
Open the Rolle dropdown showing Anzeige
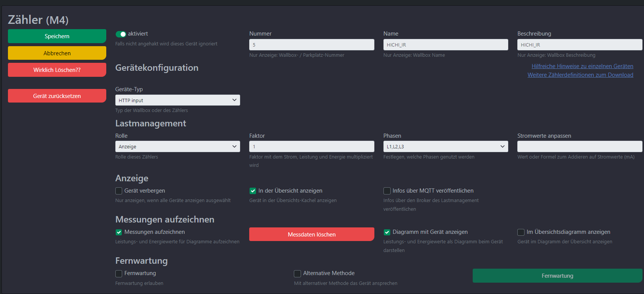click(178, 146)
